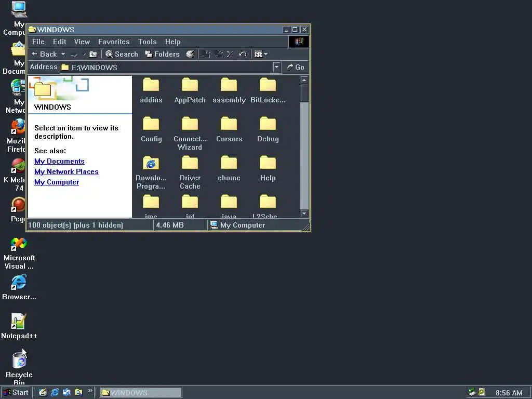
Task: Open the addins folder
Action: [x=151, y=90]
